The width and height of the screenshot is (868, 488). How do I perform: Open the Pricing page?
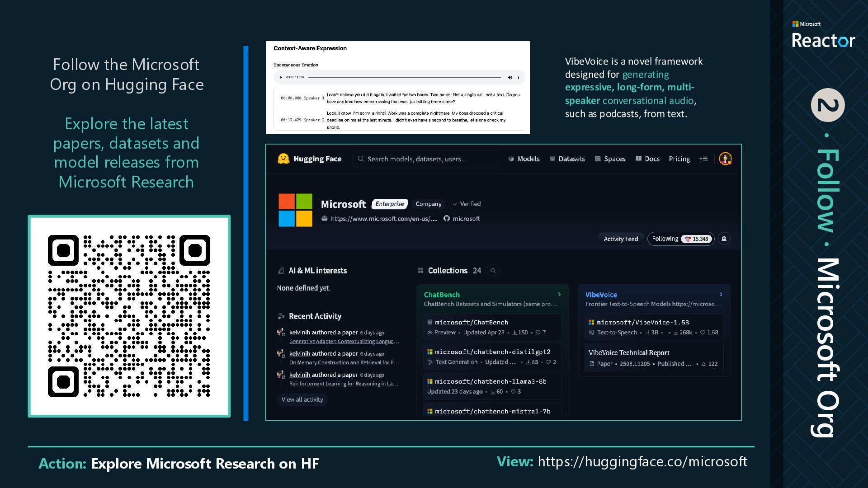click(x=679, y=159)
